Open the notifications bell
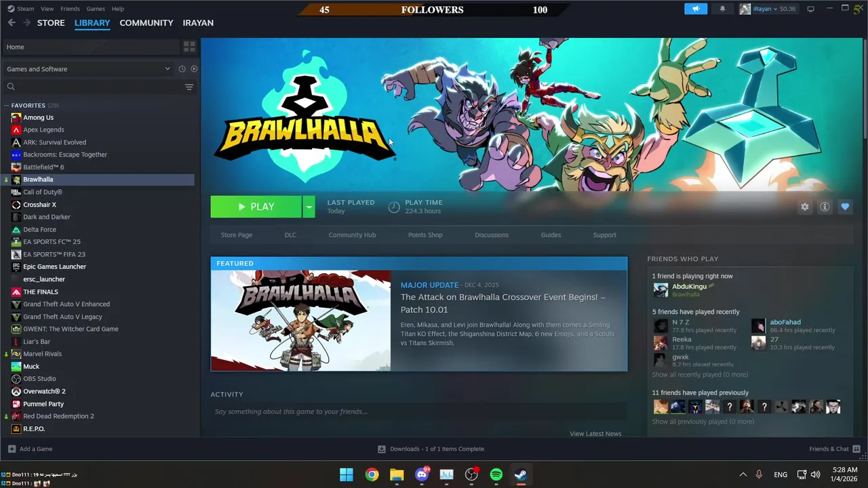Viewport: 868px width, 488px height. [722, 9]
